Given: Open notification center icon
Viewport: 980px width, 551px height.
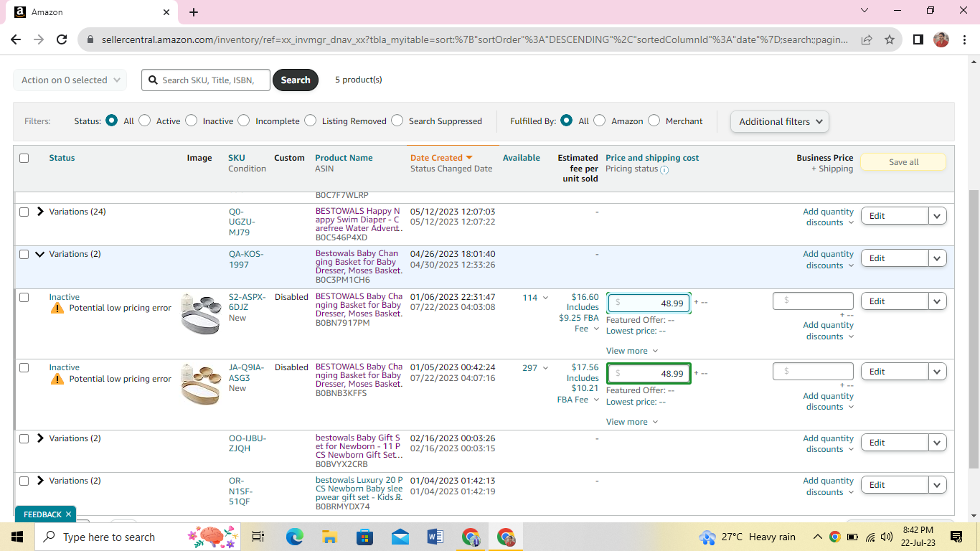Looking at the screenshot, I should point(956,537).
